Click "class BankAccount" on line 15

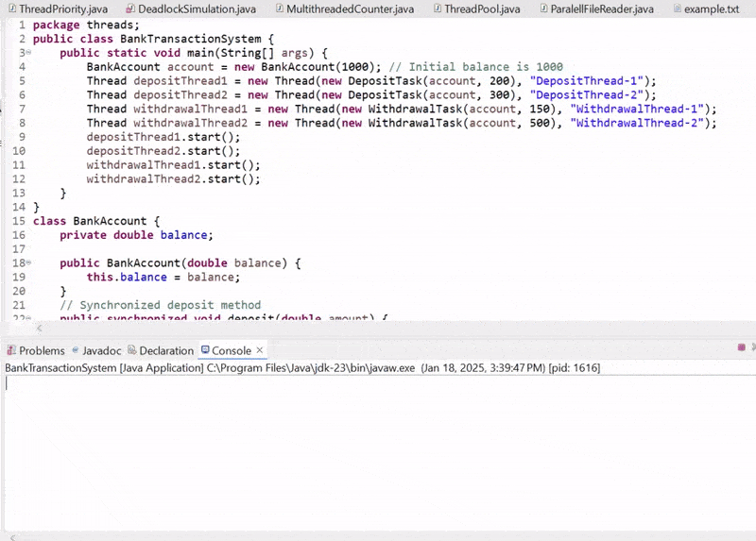point(90,221)
